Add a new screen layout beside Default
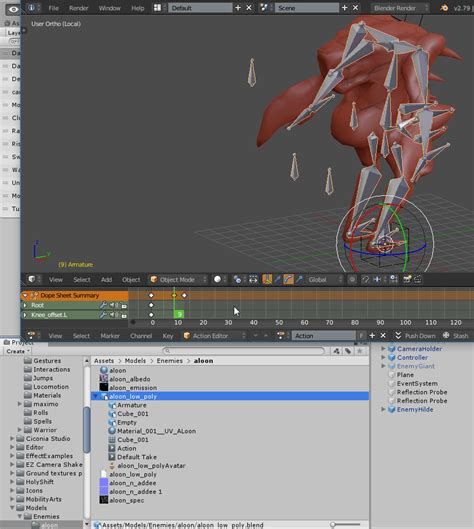 coord(238,8)
